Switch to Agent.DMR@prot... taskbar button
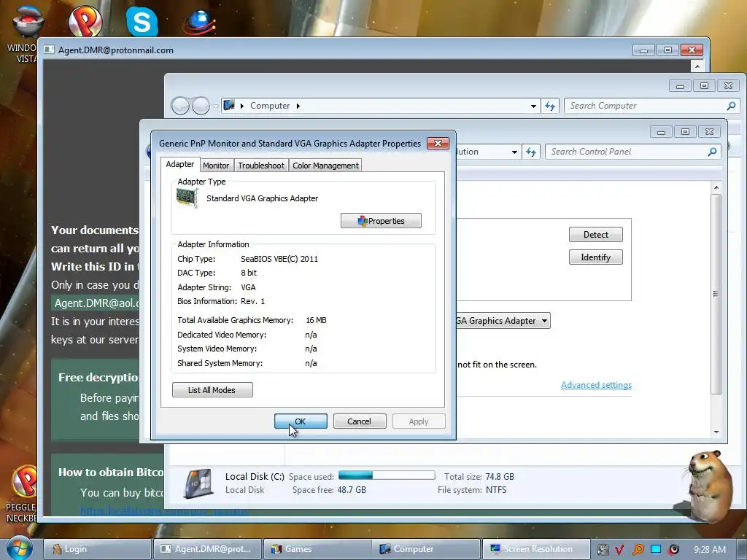Screen dimensions: 747x560 207,549
